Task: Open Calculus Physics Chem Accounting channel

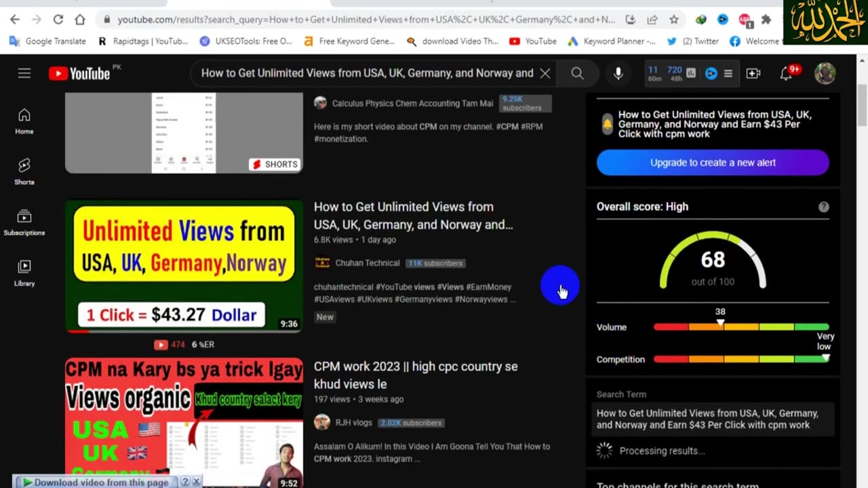Action: click(x=412, y=104)
